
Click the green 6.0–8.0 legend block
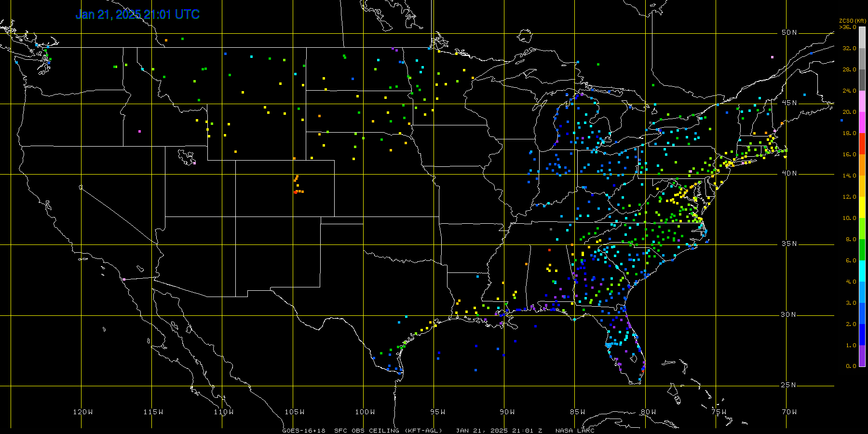point(862,250)
